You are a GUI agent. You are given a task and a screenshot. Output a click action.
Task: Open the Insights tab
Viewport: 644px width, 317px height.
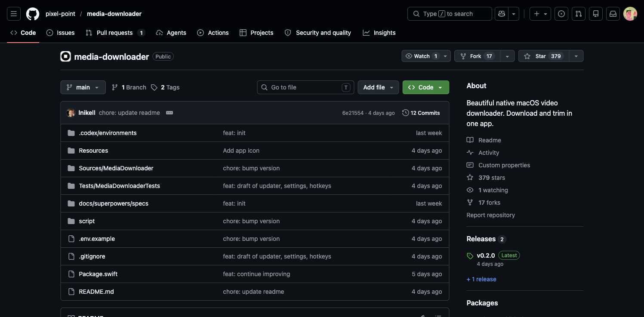[x=379, y=33]
